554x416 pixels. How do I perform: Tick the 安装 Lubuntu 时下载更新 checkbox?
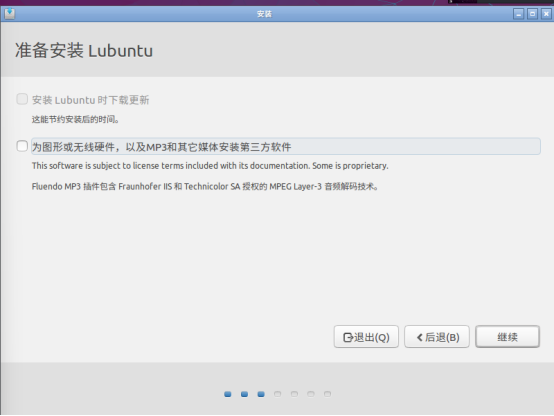click(x=22, y=99)
